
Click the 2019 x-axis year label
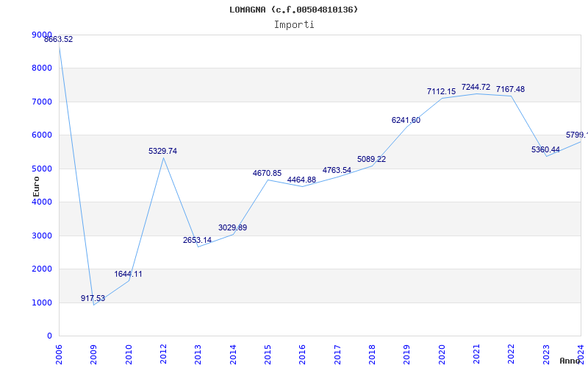pos(407,355)
